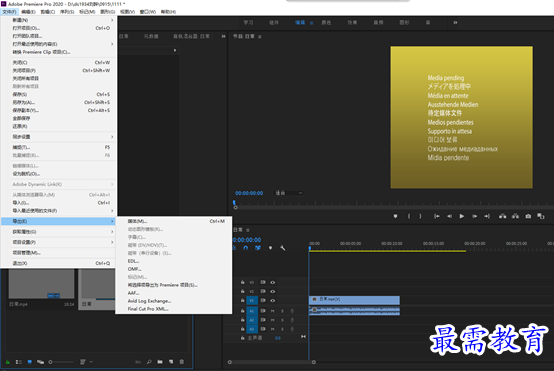Click the Play button in Program monitor

click(461, 216)
